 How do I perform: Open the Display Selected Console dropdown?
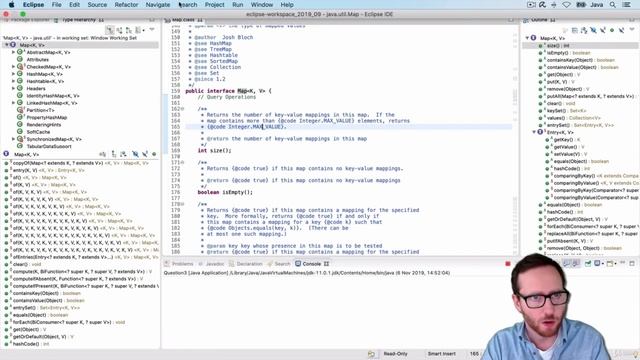click(603, 264)
